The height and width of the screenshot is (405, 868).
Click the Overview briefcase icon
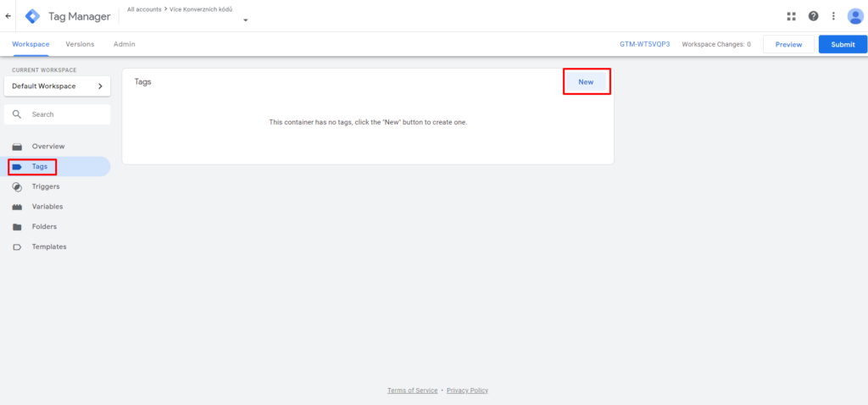click(17, 147)
